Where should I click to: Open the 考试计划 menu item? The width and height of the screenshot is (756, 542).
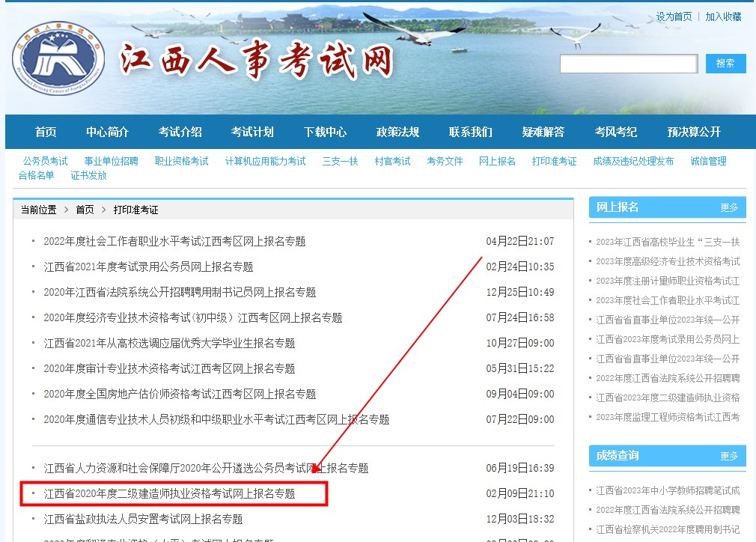252,132
